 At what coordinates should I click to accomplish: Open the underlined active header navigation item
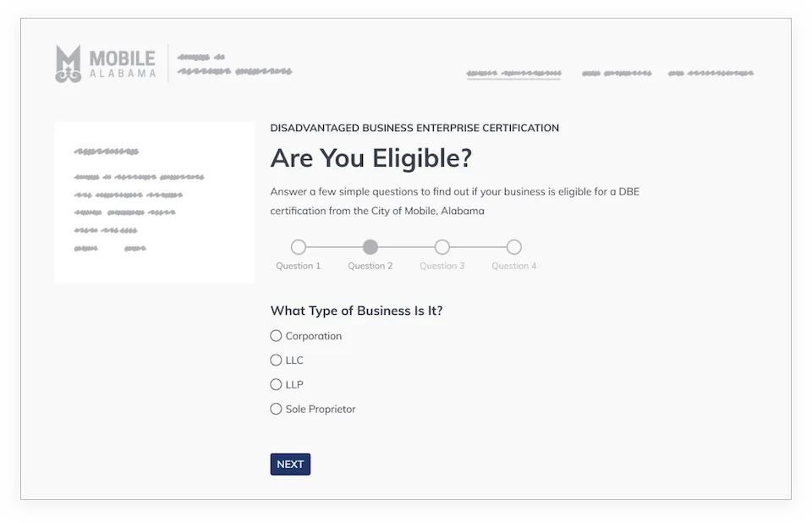[513, 74]
